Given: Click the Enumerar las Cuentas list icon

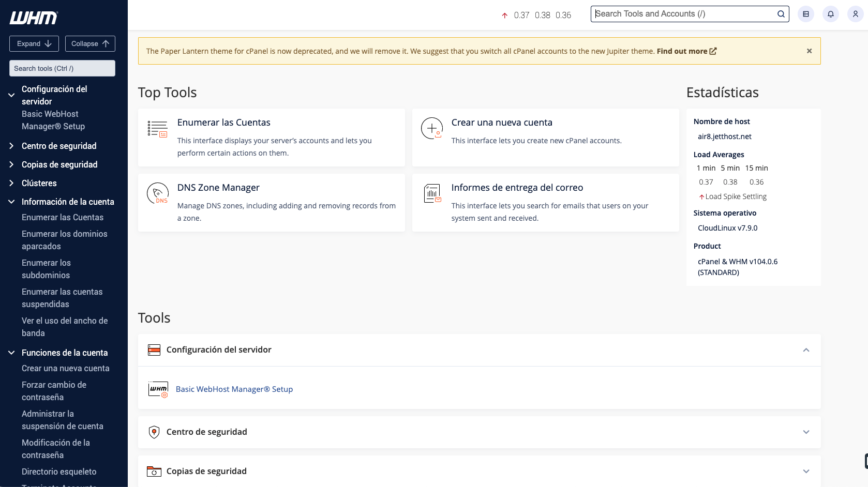Looking at the screenshot, I should click(x=158, y=129).
